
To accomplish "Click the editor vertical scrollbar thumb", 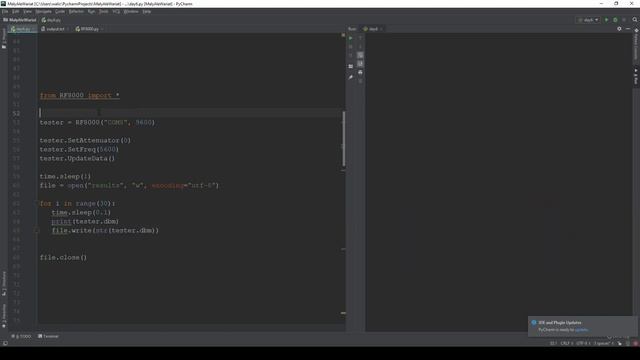I will [344, 139].
